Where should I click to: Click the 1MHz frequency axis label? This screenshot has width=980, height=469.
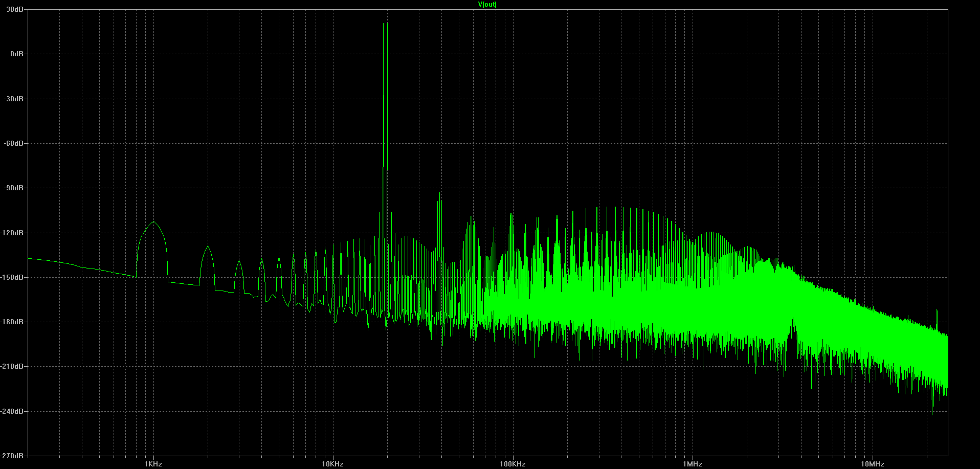tap(692, 464)
